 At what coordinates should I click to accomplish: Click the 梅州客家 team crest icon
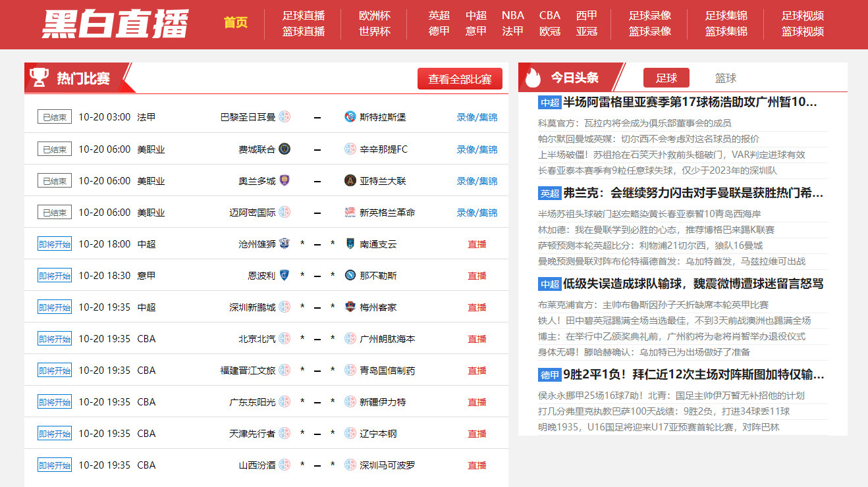click(350, 307)
